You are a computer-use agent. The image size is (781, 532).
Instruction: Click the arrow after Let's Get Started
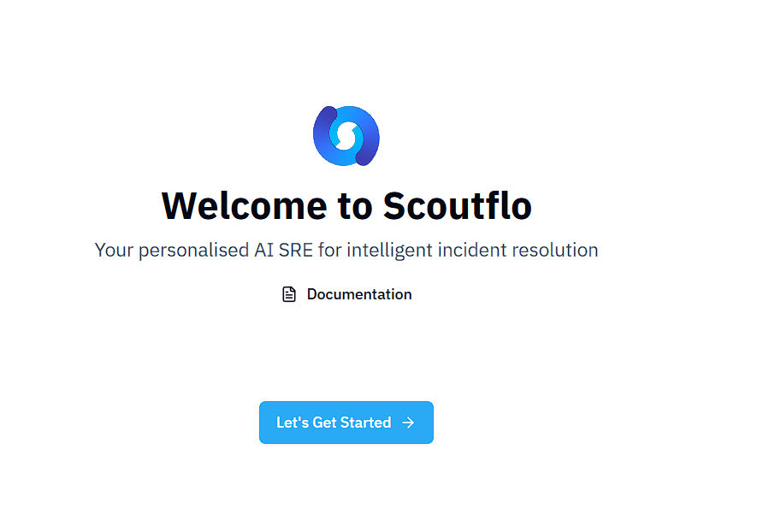408,423
